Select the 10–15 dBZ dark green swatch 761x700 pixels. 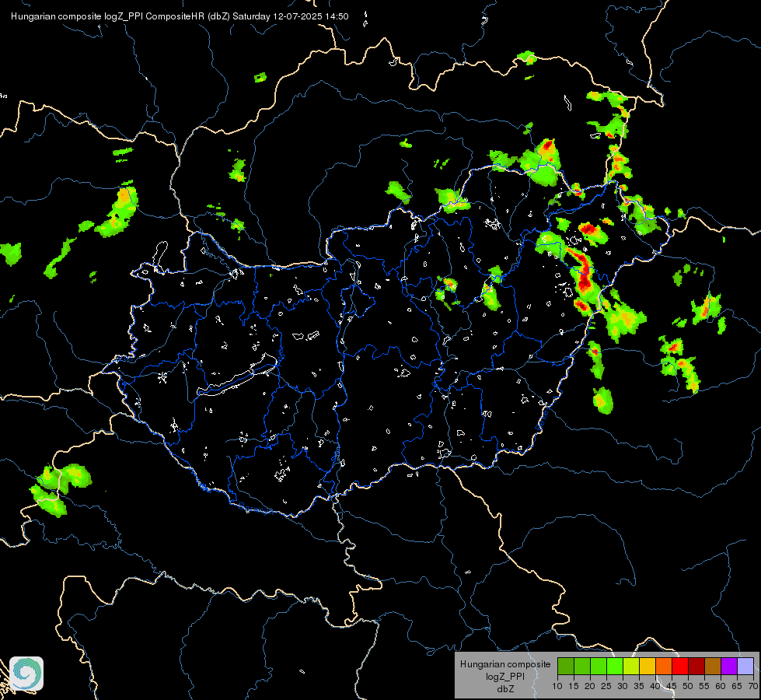click(x=565, y=666)
